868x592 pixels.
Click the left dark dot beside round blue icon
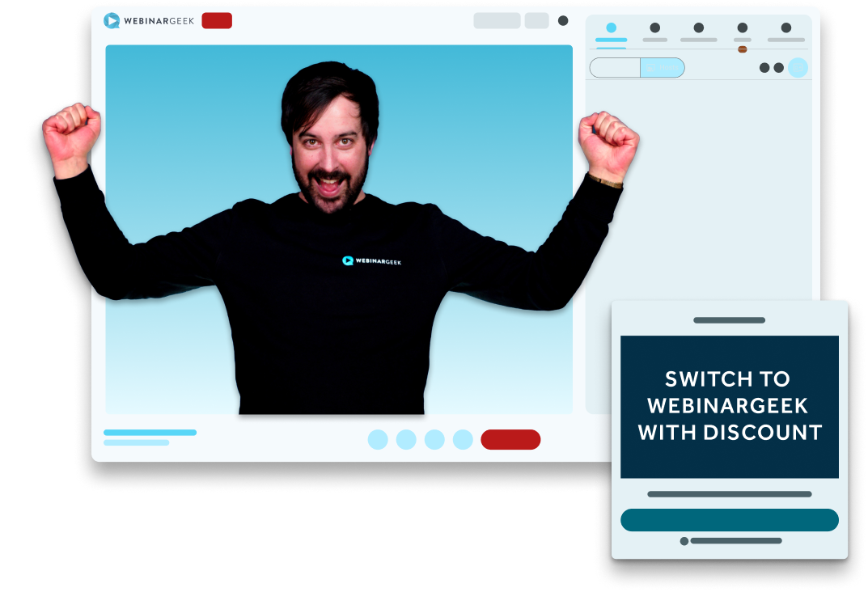pos(764,67)
